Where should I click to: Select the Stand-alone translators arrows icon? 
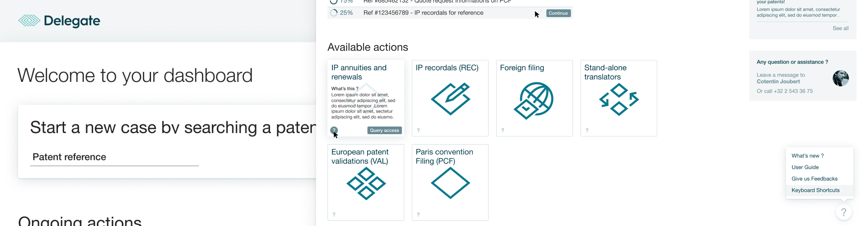619,99
